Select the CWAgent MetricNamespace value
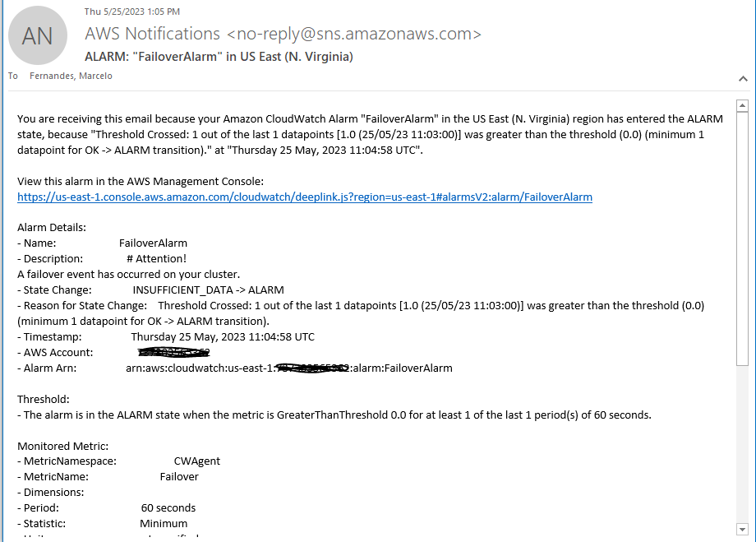The image size is (756, 542). (x=196, y=461)
